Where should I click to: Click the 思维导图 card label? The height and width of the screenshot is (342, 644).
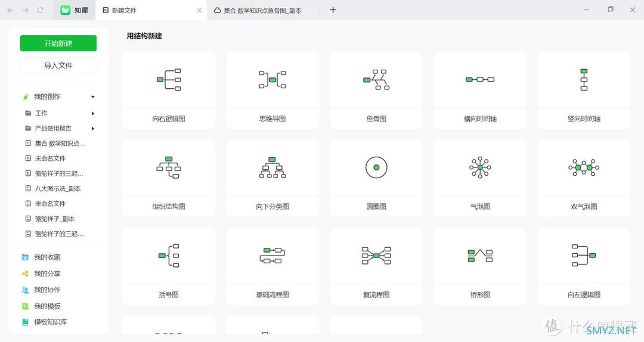tap(273, 119)
